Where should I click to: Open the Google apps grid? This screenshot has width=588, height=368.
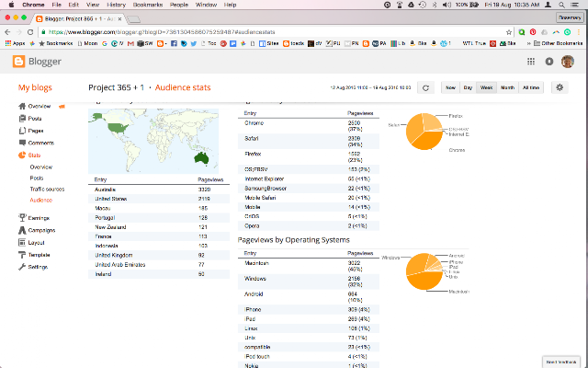coord(531,62)
